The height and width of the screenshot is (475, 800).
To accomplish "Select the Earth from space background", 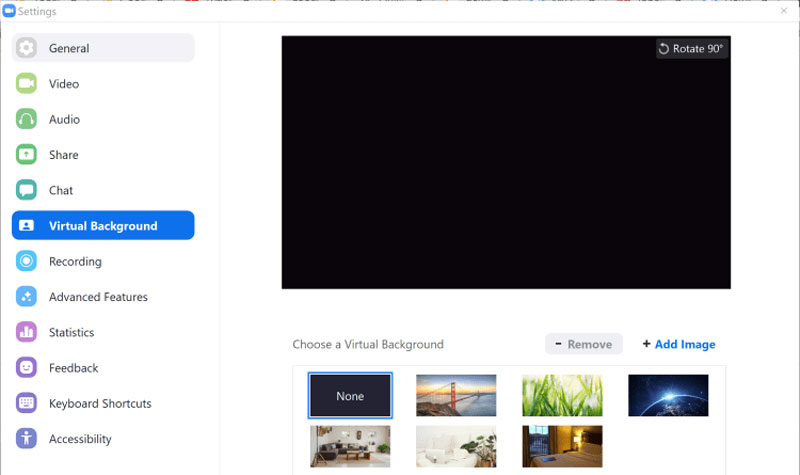I will (x=668, y=396).
